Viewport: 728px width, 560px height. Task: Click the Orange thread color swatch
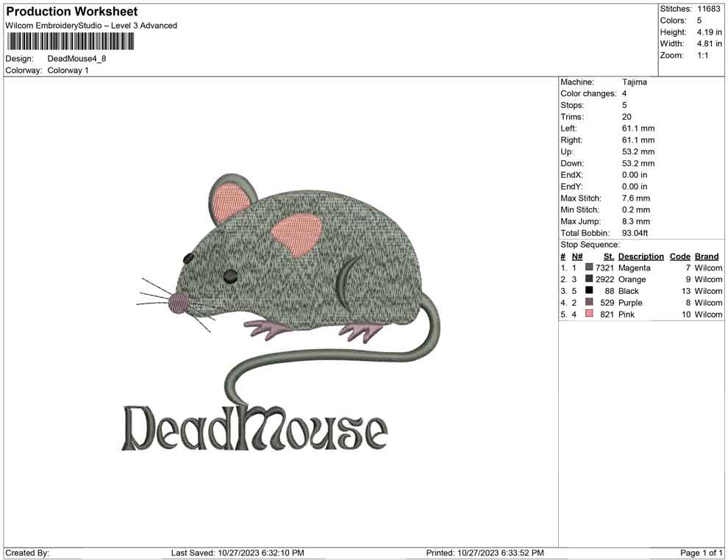589,279
